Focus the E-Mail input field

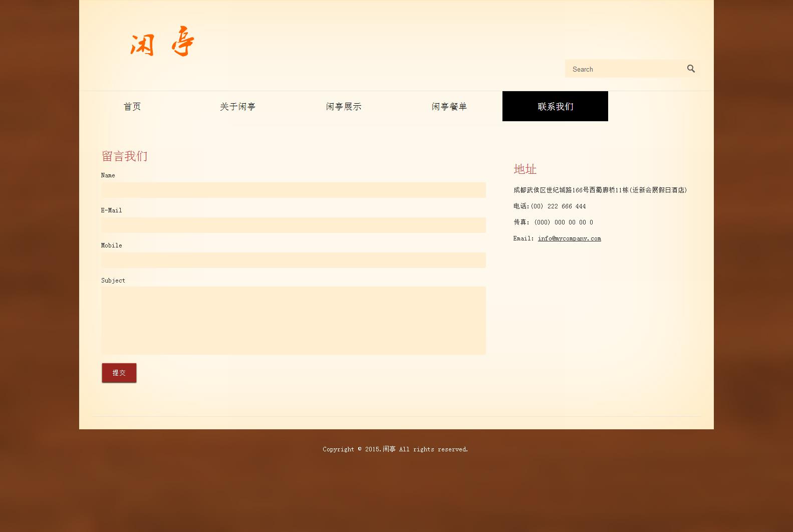coord(293,225)
